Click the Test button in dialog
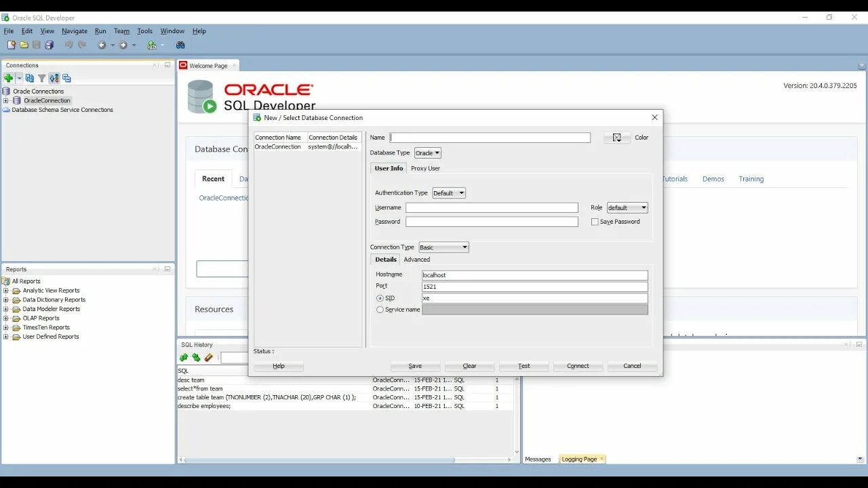Viewport: 868px width, 488px height. [524, 366]
